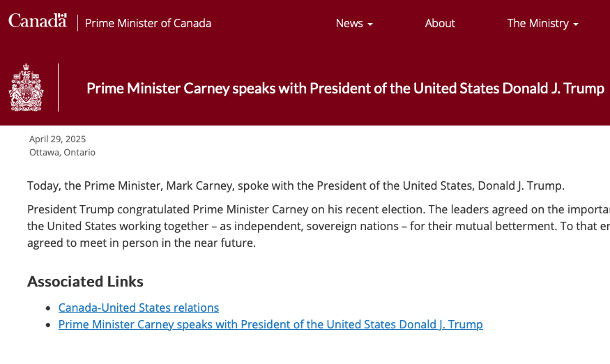Go to the About page

pos(440,23)
